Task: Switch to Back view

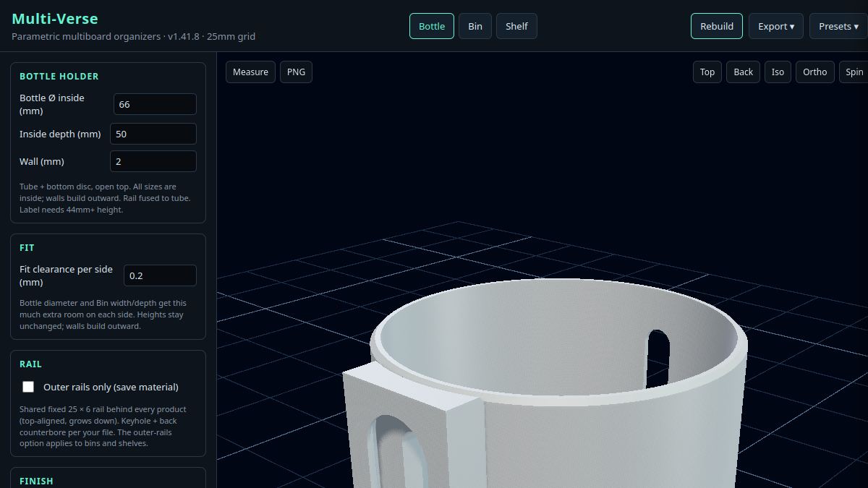Action: 743,72
